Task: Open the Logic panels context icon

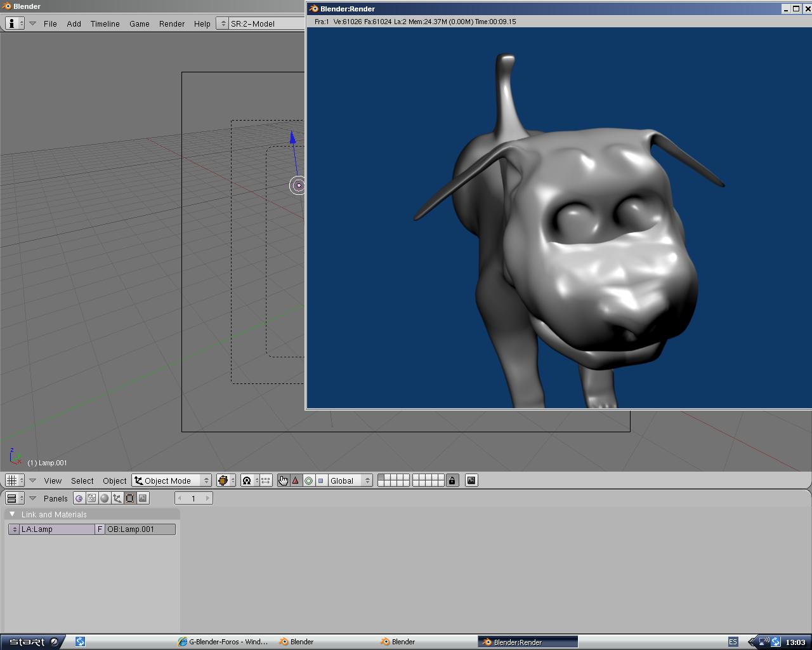Action: click(79, 498)
